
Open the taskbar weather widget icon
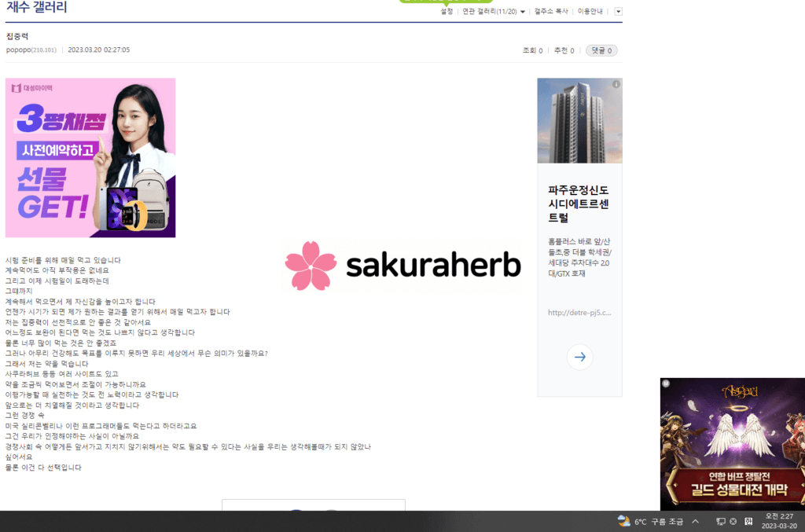(623, 521)
